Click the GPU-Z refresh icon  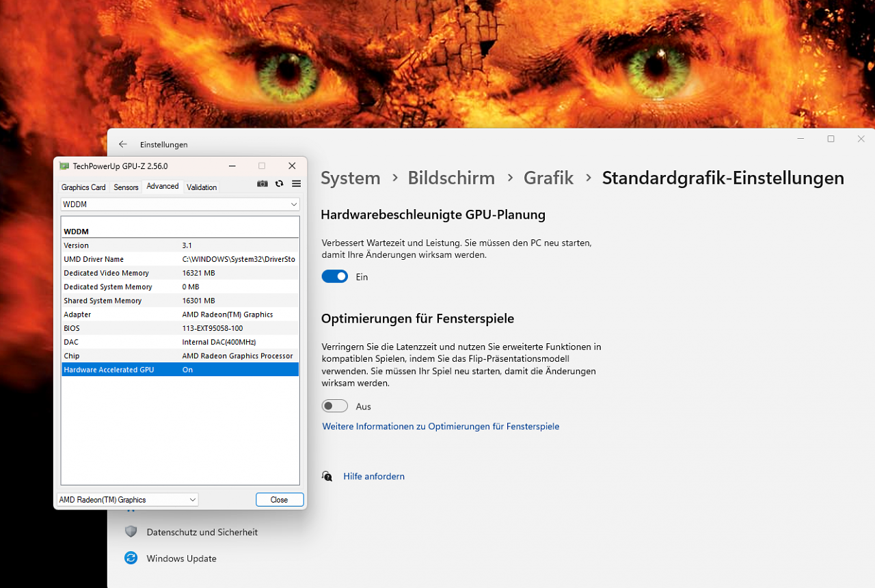[279, 184]
